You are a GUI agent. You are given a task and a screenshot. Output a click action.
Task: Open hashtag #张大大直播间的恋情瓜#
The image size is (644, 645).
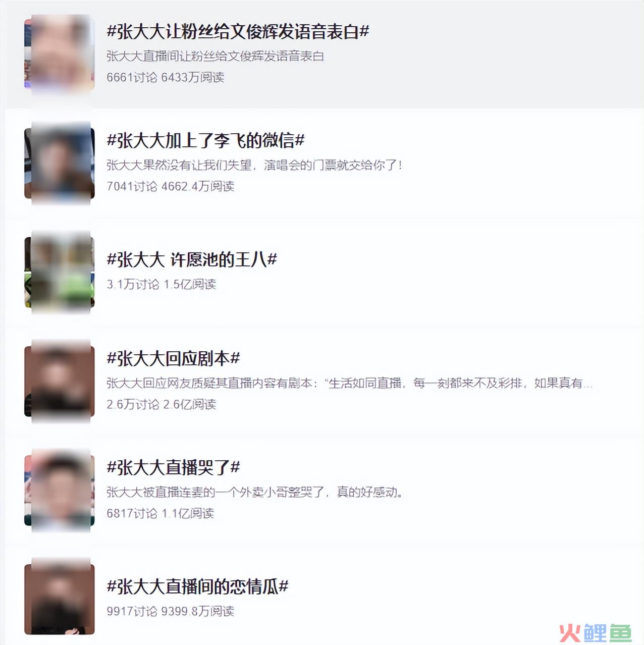tap(197, 586)
